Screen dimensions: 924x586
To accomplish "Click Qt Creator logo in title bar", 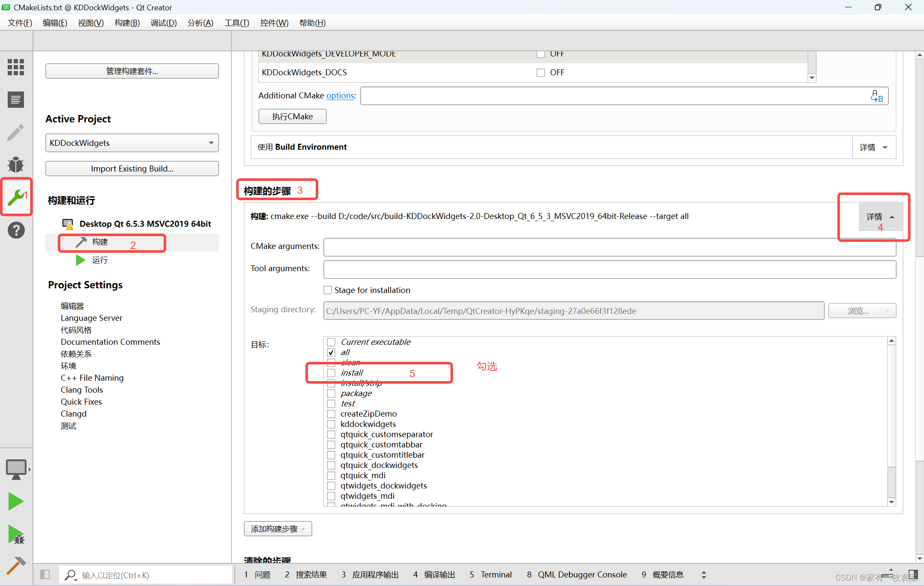I will coord(6,7).
